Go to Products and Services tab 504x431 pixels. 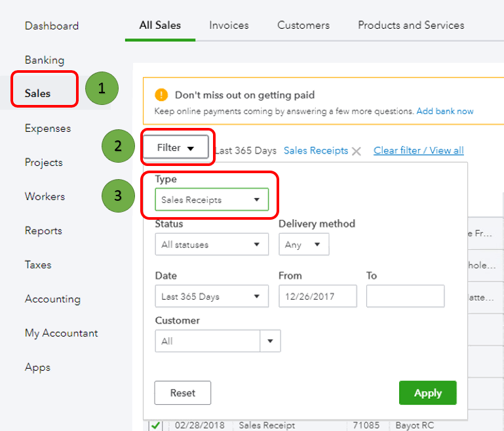point(411,26)
